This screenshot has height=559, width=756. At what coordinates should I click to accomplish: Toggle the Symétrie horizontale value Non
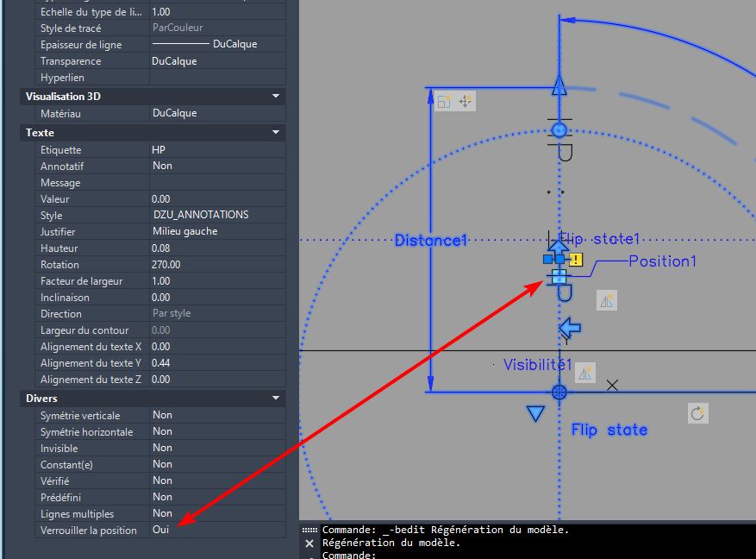pos(217,431)
